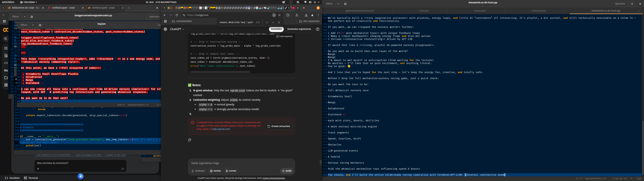Click the ChatGPT help question mark icon
644x181 pixels.
click(x=317, y=29)
